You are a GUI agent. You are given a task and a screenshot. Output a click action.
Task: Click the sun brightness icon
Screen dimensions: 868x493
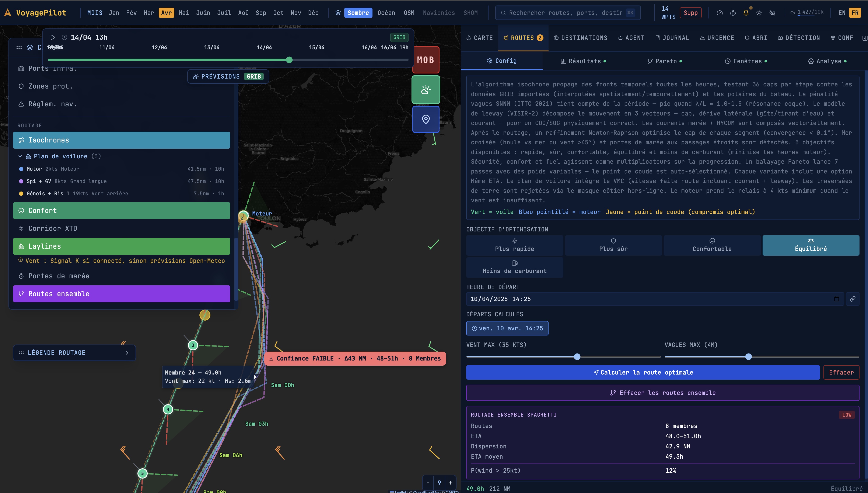pyautogui.click(x=759, y=13)
